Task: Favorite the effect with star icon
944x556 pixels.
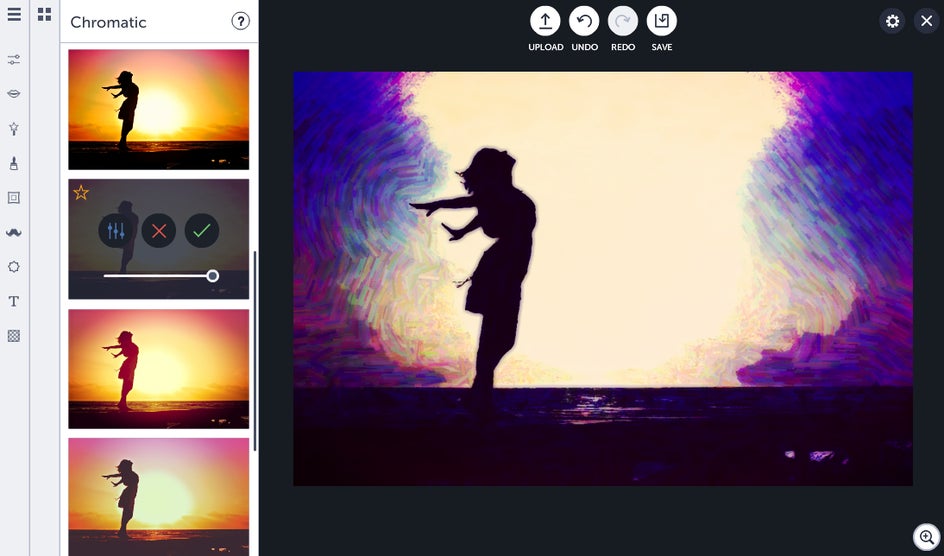Action: [81, 193]
